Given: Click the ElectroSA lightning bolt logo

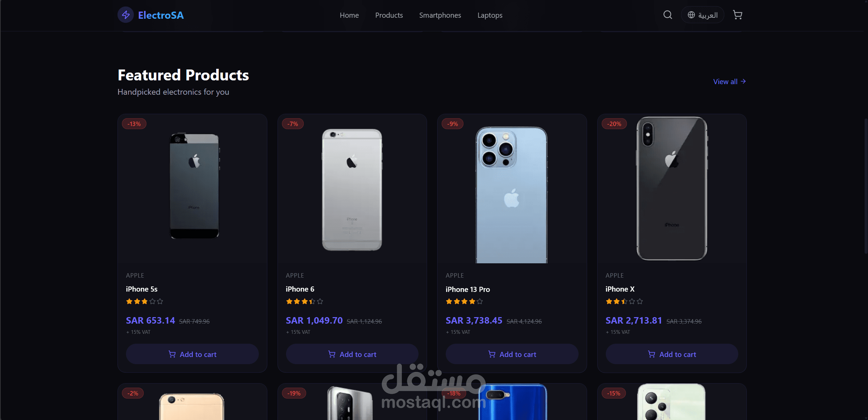Looking at the screenshot, I should (126, 15).
